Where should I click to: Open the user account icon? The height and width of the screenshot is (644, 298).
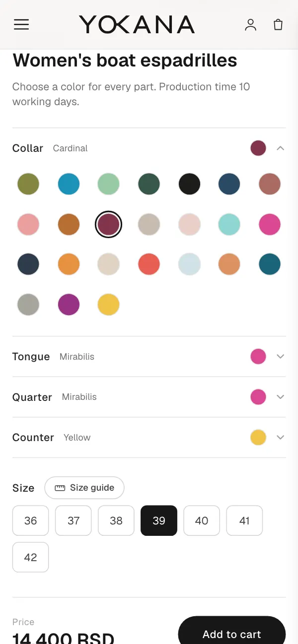click(x=251, y=25)
